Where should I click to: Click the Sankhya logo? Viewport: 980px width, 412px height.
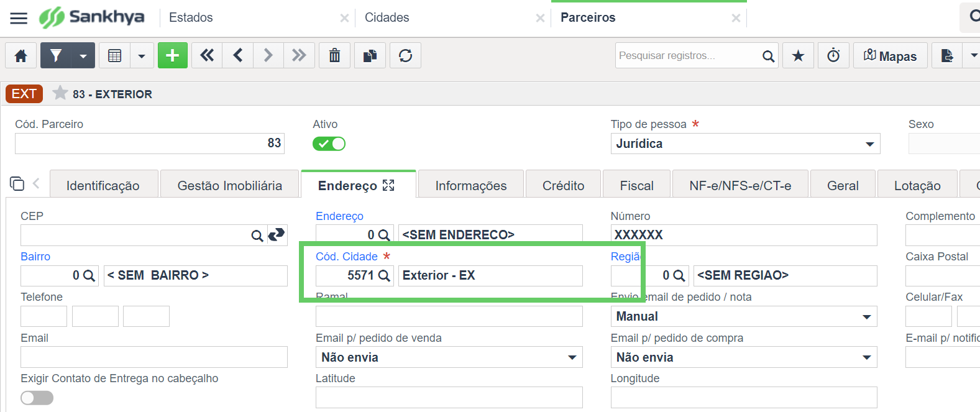tap(91, 17)
